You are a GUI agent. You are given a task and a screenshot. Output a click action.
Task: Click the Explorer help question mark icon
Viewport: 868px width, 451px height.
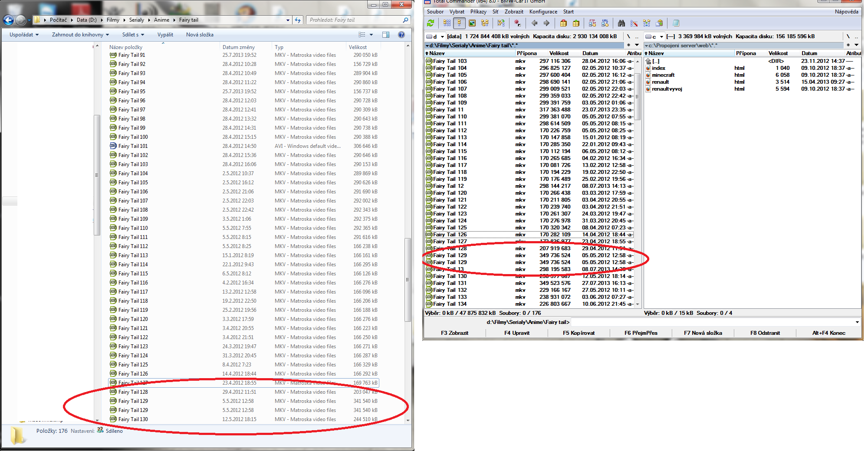[401, 35]
